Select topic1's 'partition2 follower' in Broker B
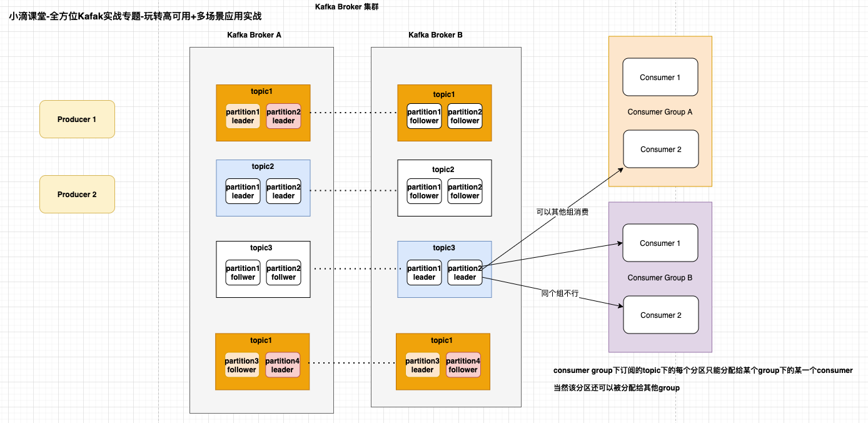 click(465, 116)
